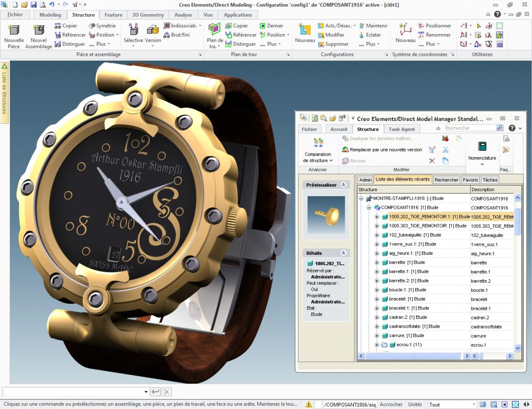Click Plan de tra. workplane icon
Screen dimensions: 532x409
[x=215, y=29]
